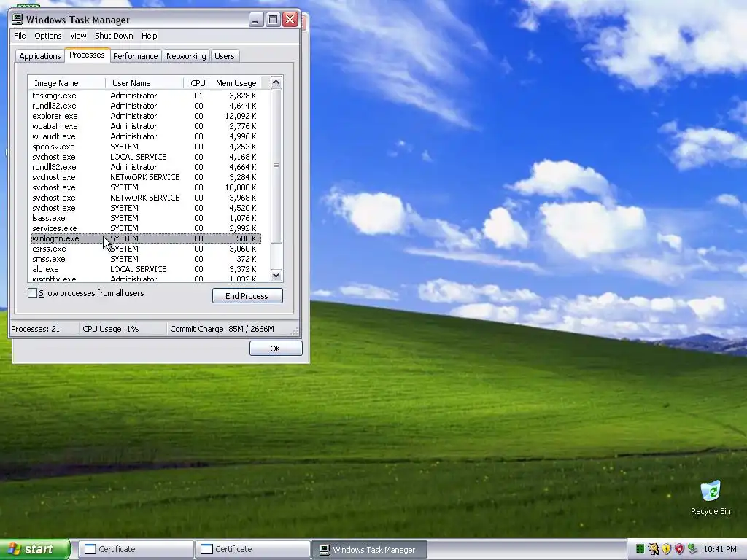Sort by Image Name column header
Image resolution: width=747 pixels, height=560 pixels.
[x=66, y=83]
